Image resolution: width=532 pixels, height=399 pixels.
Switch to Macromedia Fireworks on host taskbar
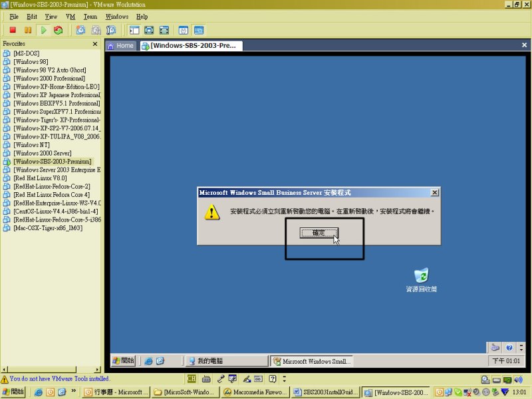pos(255,392)
